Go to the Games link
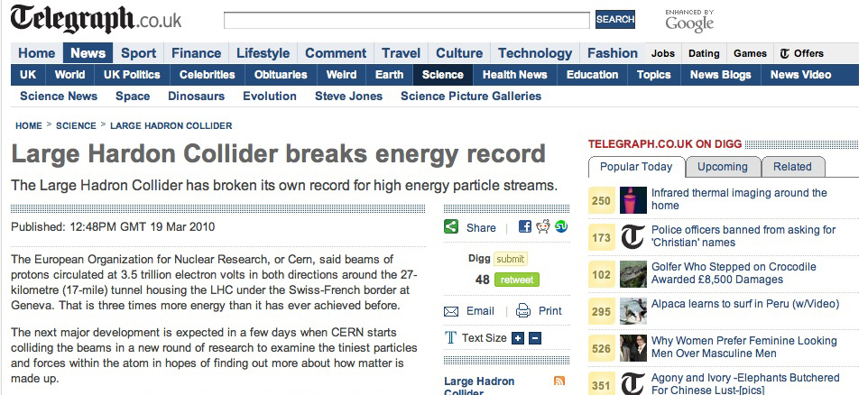868x395 pixels. click(x=750, y=54)
